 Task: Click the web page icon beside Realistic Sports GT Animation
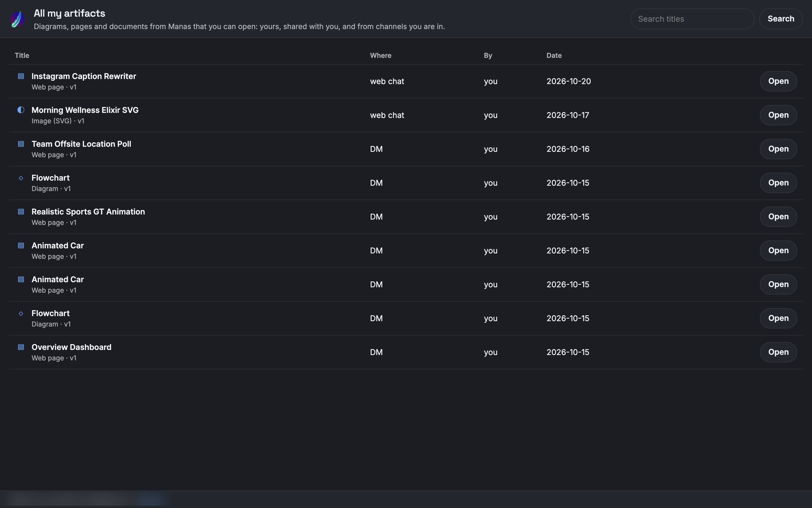21,212
